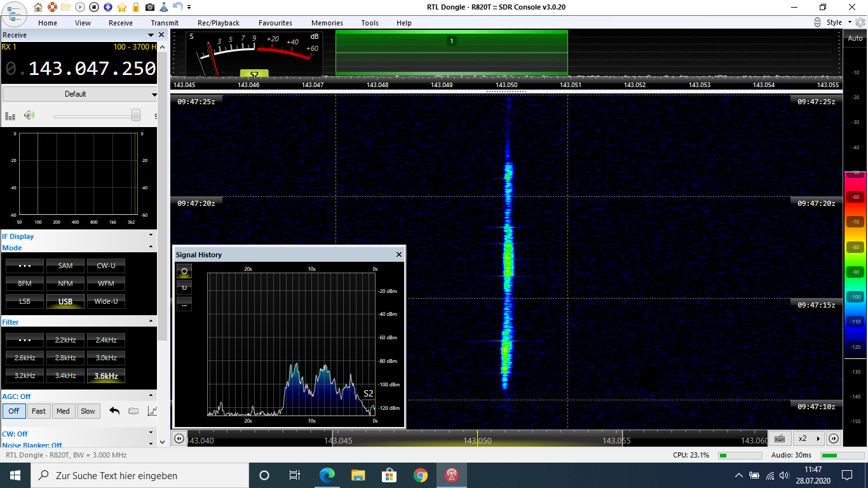
Task: Collapse the Filter section
Action: (x=151, y=322)
